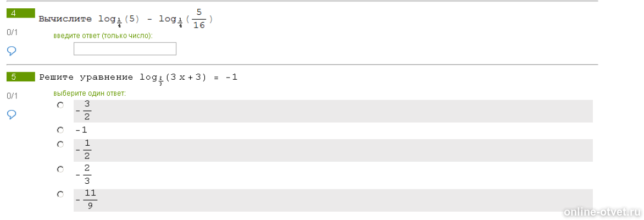Pick radio button for answer -11/9

60,194
